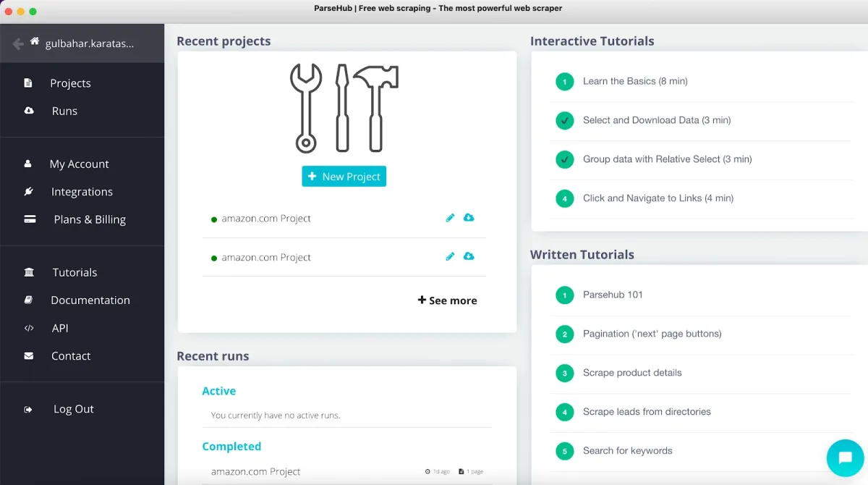Click the Active runs heading
Viewport: 868px width, 485px height.
[218, 391]
